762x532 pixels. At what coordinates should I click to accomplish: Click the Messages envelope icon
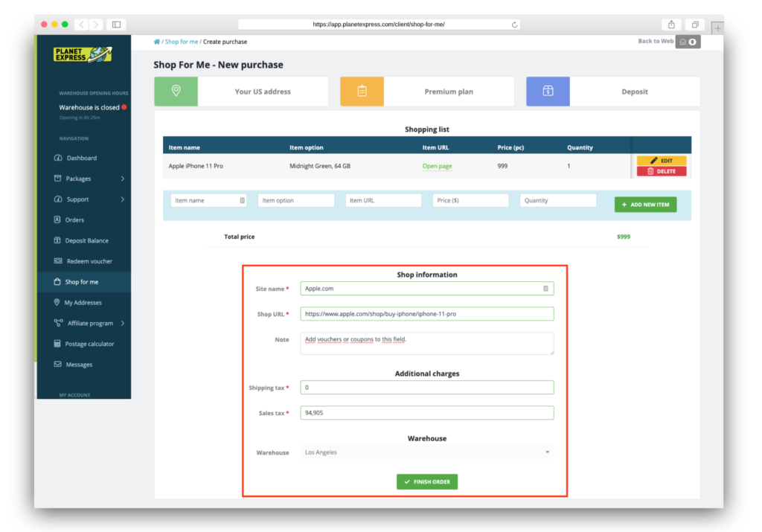coord(58,364)
